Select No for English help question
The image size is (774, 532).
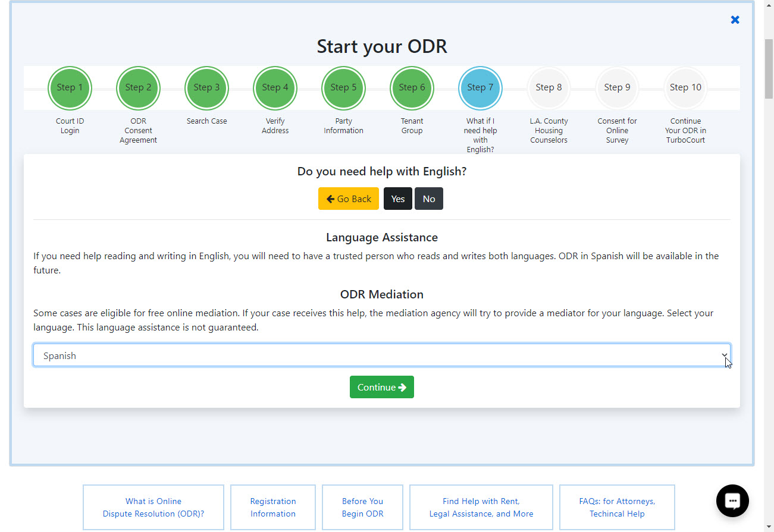click(x=428, y=198)
